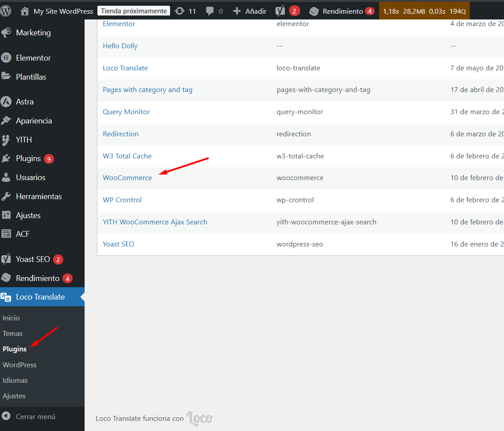Open the Elementor plugin link

coord(119,24)
